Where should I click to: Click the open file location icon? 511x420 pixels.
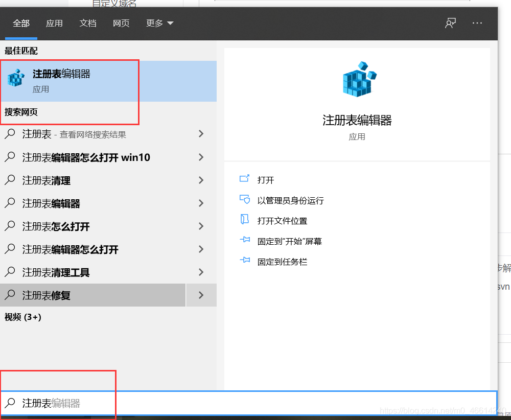[x=244, y=220]
